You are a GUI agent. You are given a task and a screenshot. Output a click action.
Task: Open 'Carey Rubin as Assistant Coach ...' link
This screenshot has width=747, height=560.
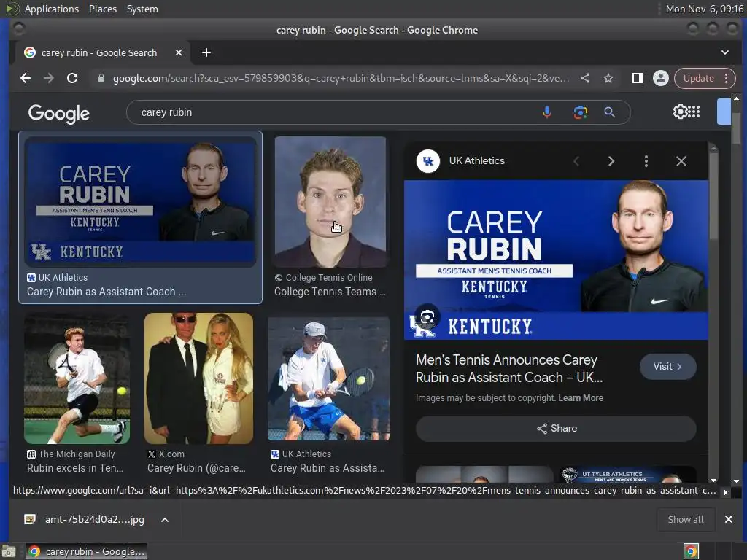107,292
